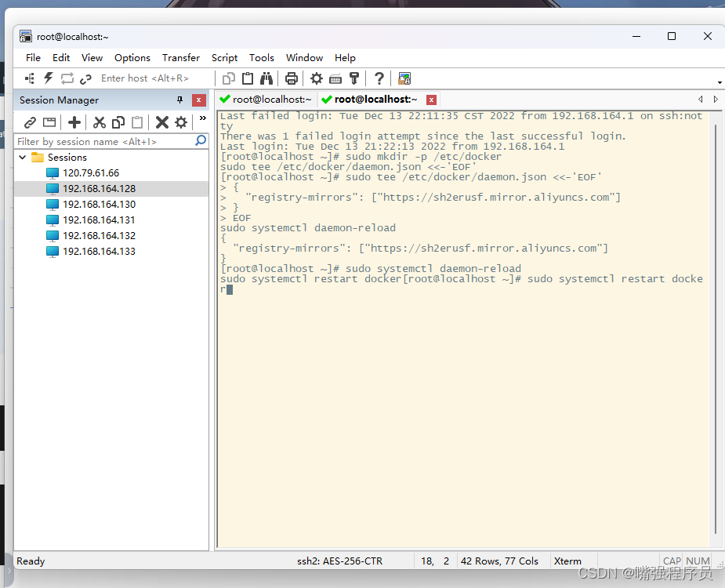The width and height of the screenshot is (725, 588).
Task: Click the Find binoculars icon
Action: click(x=266, y=78)
